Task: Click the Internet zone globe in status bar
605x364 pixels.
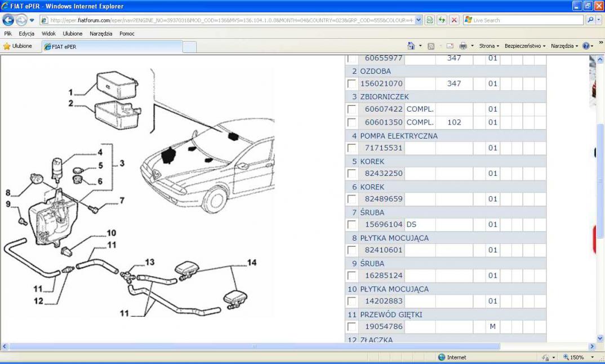Action: click(x=442, y=357)
